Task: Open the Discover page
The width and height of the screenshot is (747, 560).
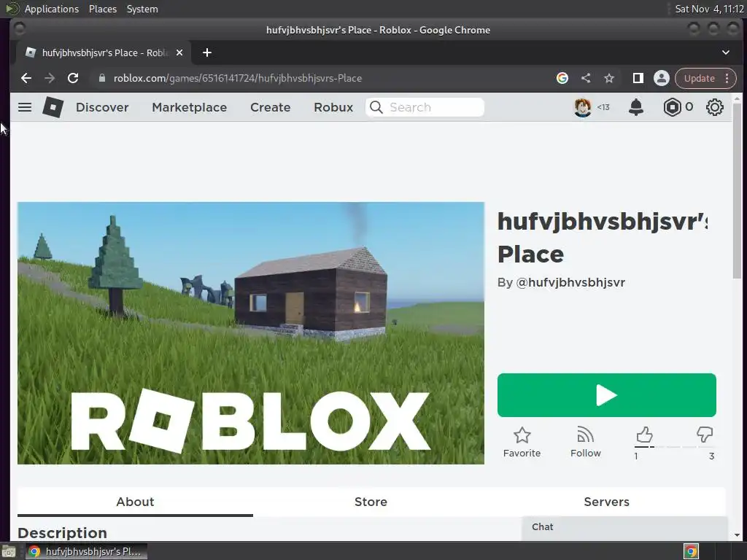Action: [x=102, y=107]
